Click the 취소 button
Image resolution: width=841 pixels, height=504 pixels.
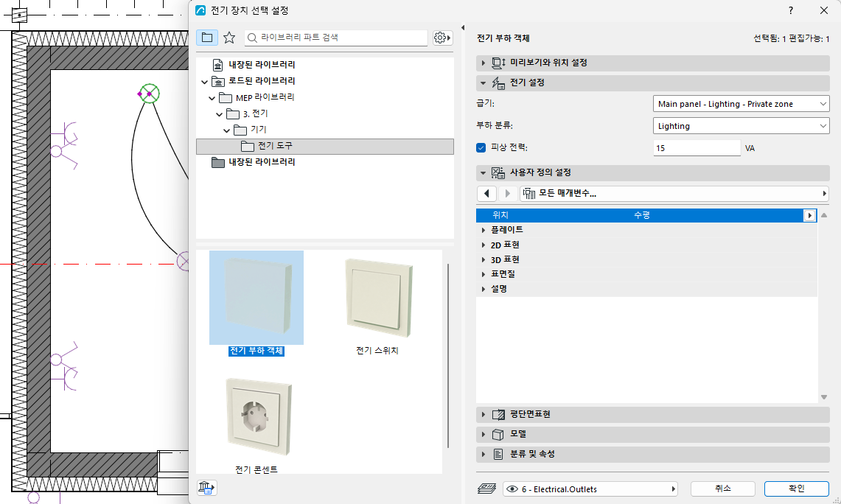pyautogui.click(x=723, y=489)
